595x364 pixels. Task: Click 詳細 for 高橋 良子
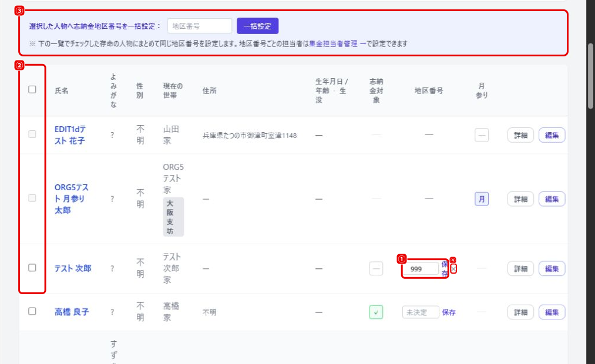point(520,312)
